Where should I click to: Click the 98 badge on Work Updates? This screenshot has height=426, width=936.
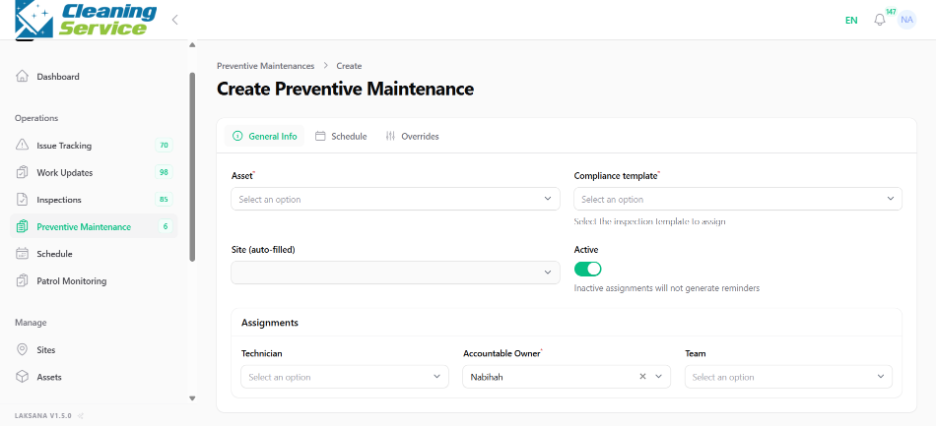pyautogui.click(x=164, y=172)
